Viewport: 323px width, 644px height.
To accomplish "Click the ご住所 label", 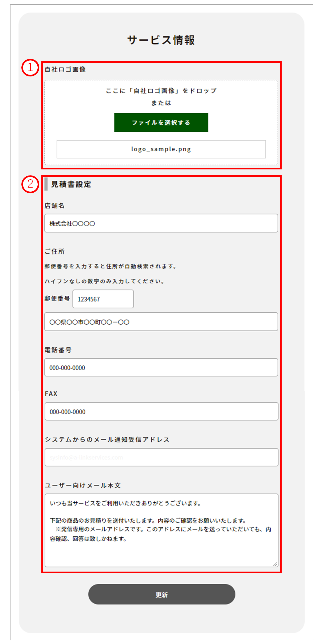I will pos(54,251).
